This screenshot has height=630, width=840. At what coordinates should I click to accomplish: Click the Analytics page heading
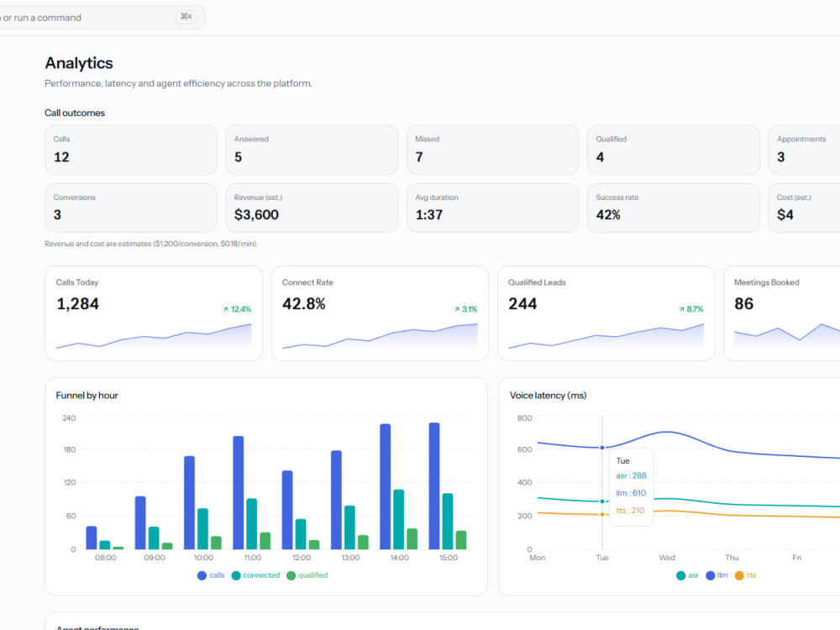[x=79, y=63]
